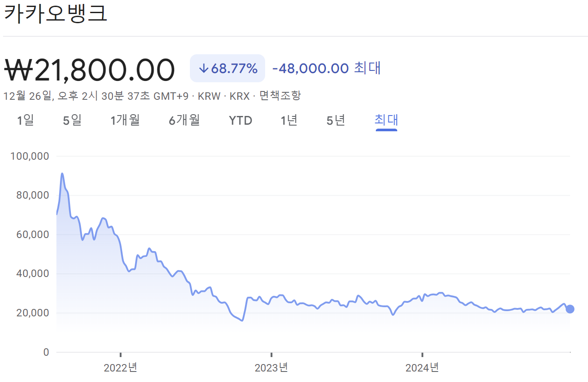Click the 100,000 y-axis label
588x382 pixels.
29,156
